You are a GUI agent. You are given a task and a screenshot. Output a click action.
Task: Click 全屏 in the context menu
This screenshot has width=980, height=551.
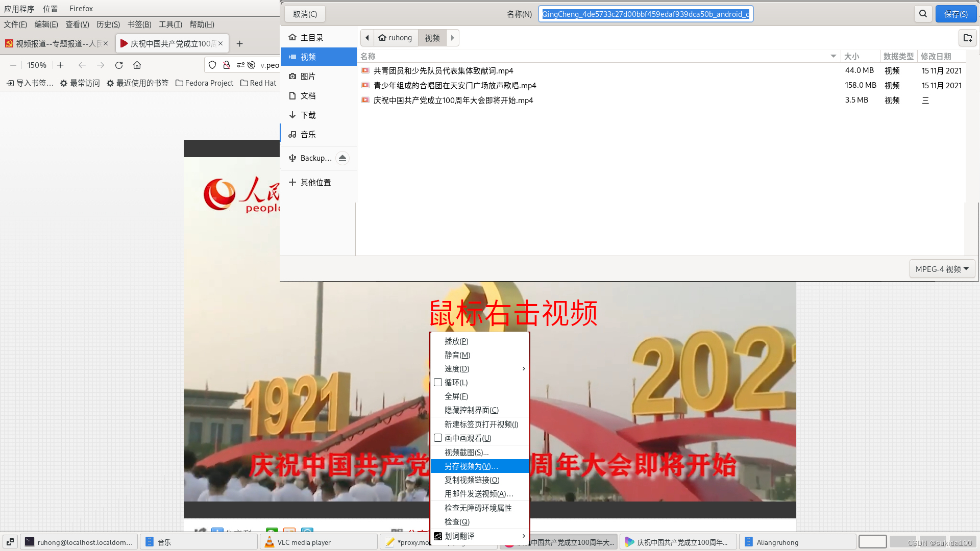click(x=480, y=396)
